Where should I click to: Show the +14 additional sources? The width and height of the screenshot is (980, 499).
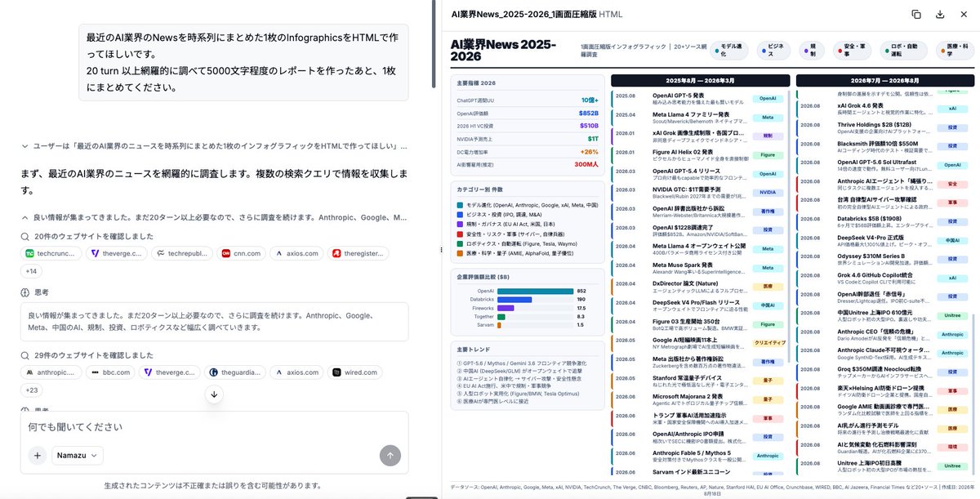coord(32,271)
